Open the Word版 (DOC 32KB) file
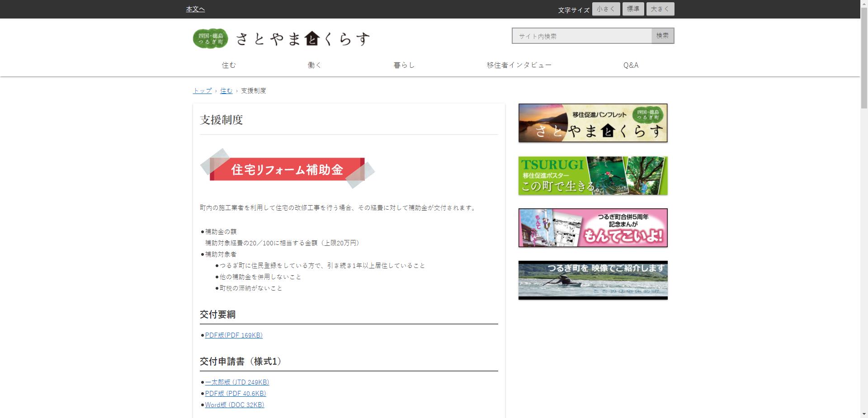Image resolution: width=868 pixels, height=418 pixels. click(234, 405)
